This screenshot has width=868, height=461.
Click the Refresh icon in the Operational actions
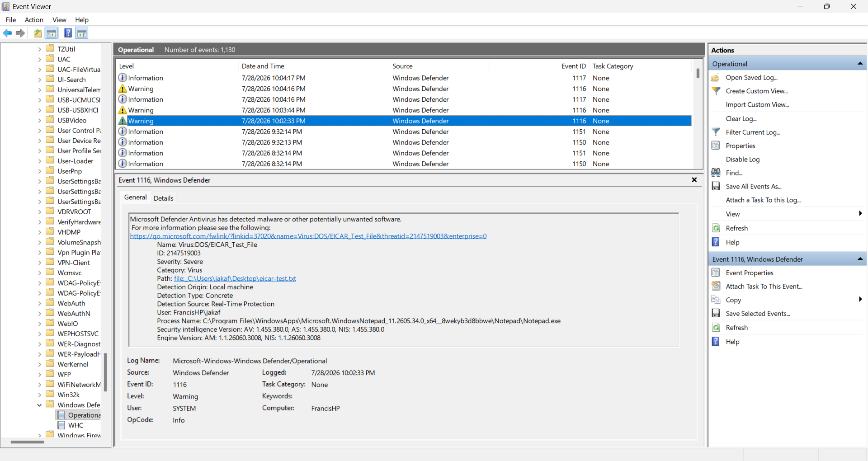(x=716, y=228)
